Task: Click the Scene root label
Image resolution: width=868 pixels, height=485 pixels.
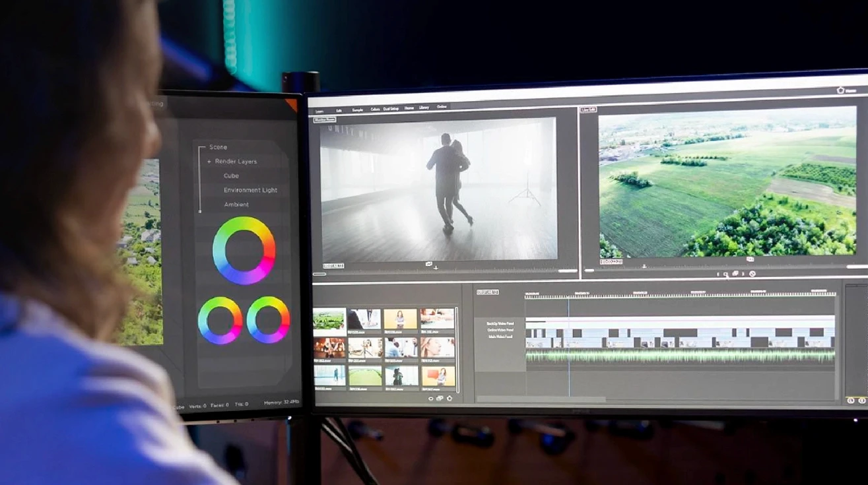Action: (218, 147)
